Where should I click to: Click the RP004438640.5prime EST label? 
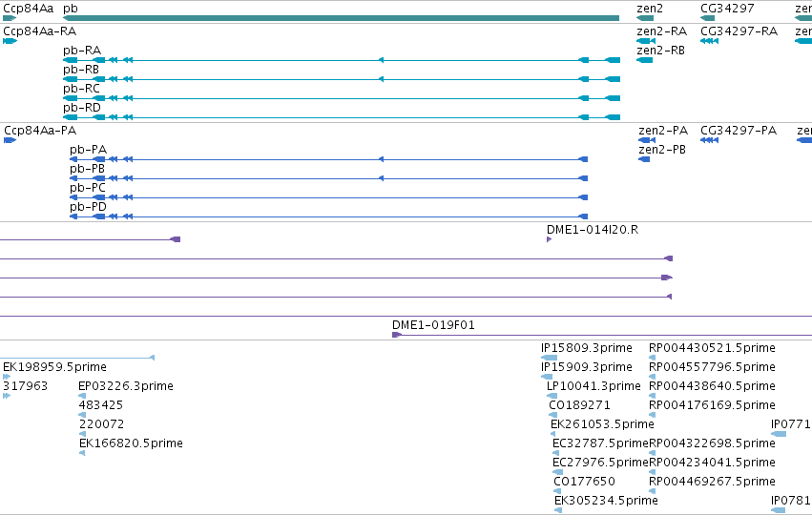[712, 386]
